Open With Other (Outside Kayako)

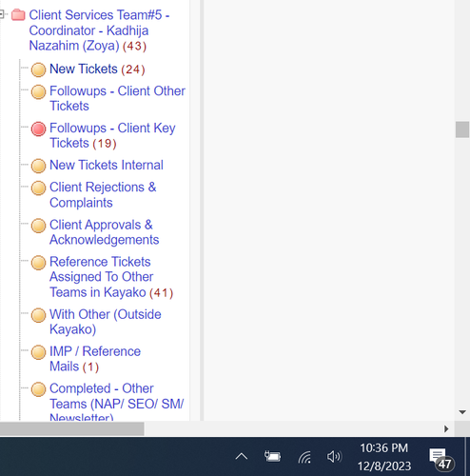[106, 322]
